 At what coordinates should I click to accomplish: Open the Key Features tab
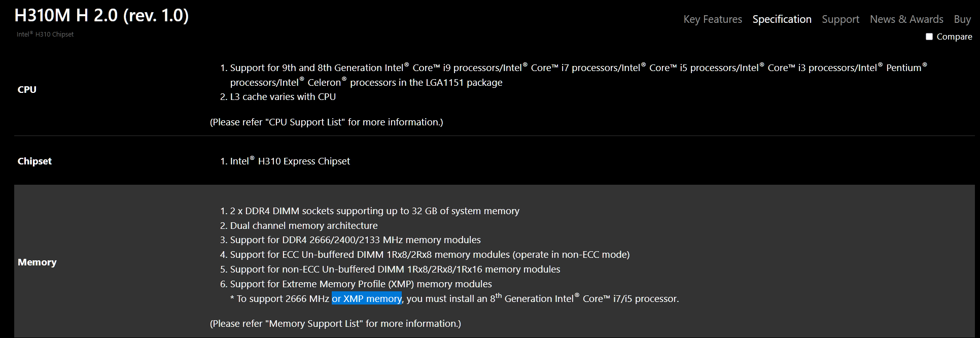(x=713, y=19)
